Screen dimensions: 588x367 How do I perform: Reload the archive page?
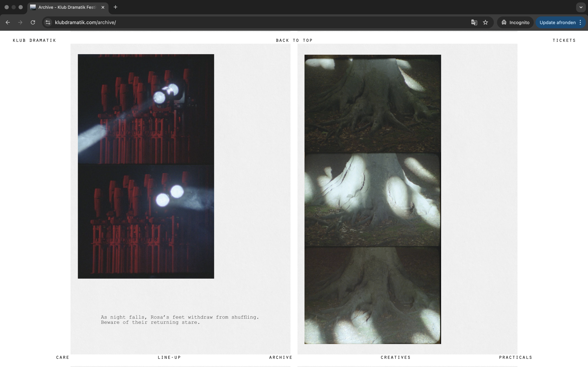click(33, 22)
